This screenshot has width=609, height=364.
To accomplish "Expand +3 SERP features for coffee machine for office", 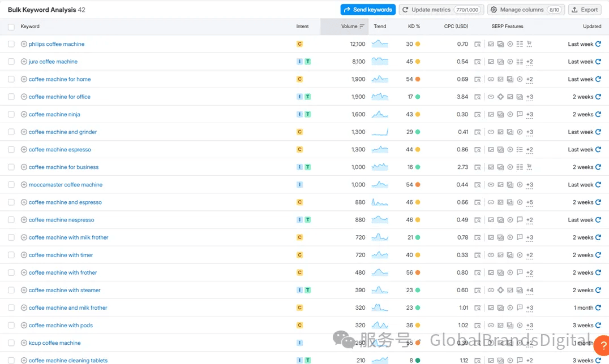I will [529, 97].
